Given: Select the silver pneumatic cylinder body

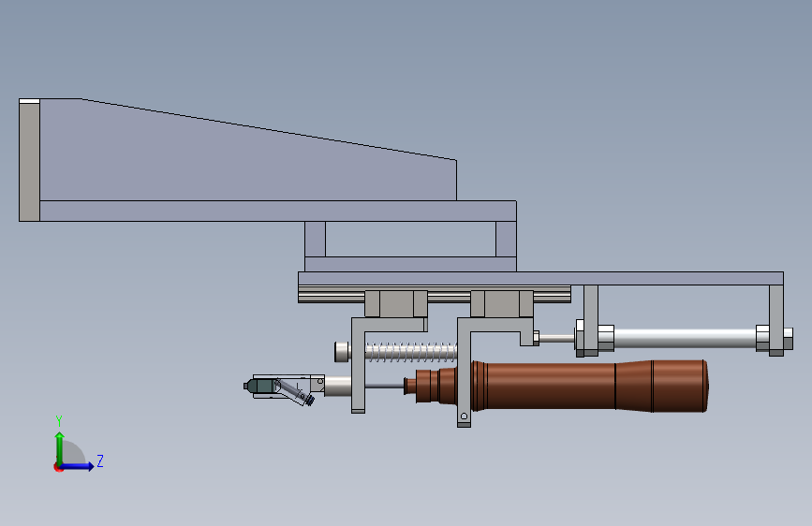Looking at the screenshot, I should 684,338.
